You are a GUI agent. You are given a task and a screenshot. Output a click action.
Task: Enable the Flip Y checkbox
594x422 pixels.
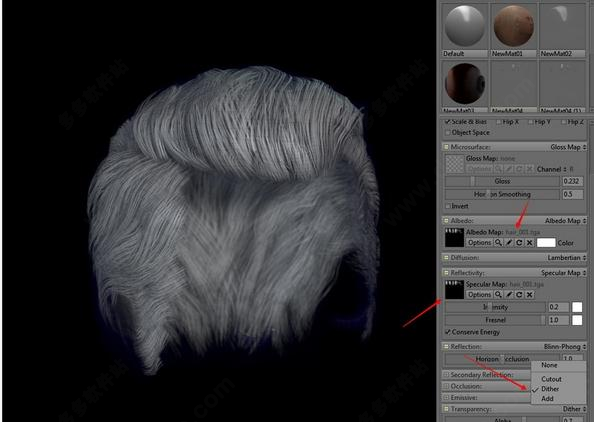pyautogui.click(x=530, y=122)
